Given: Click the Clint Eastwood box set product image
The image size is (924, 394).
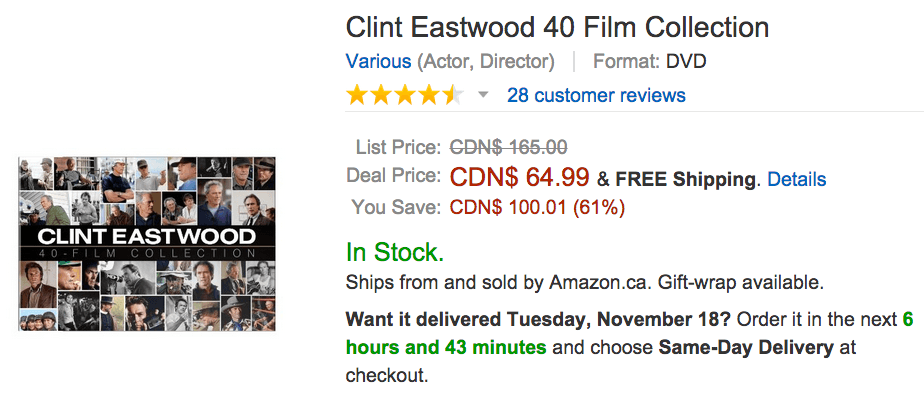Looking at the screenshot, I should coord(147,244).
